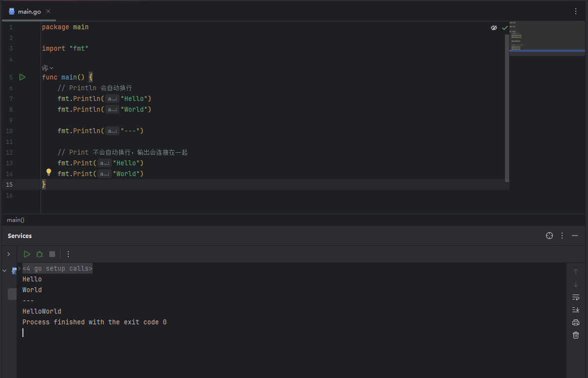Expand the folded go setup calls chevron

[20, 268]
